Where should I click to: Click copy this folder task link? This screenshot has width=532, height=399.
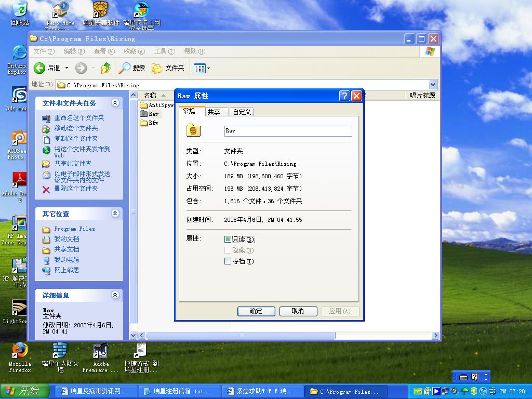coord(76,138)
